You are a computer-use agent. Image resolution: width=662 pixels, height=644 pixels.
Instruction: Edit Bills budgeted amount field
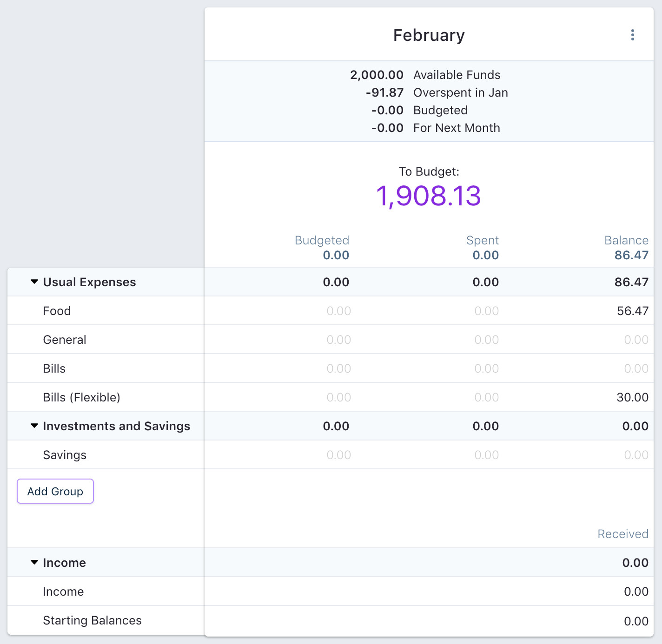coord(338,368)
